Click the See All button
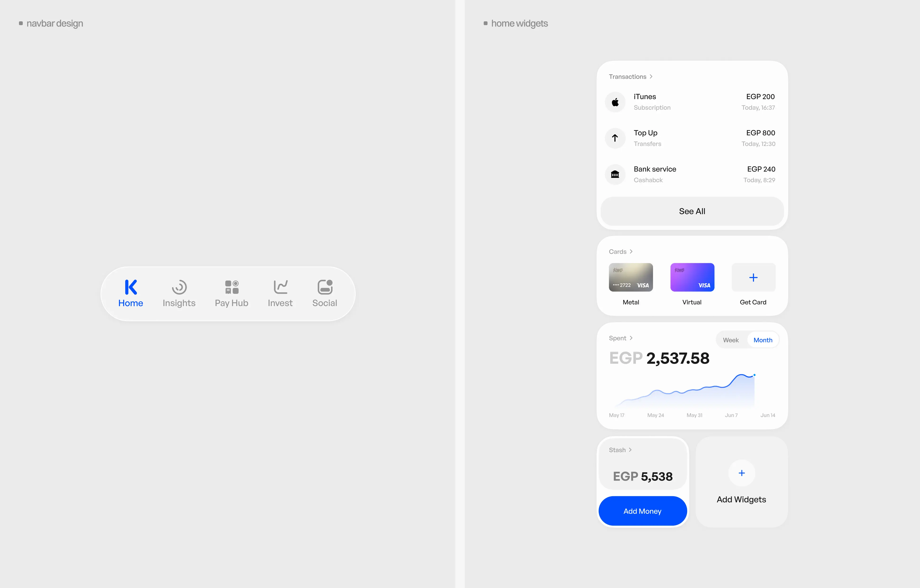The width and height of the screenshot is (920, 588). coord(691,211)
